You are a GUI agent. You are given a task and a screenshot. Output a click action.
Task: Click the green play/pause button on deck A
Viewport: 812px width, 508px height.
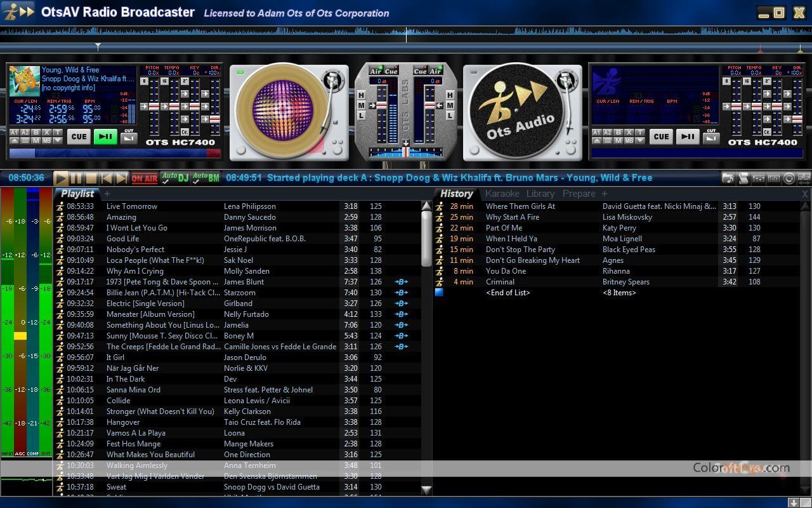tap(105, 137)
